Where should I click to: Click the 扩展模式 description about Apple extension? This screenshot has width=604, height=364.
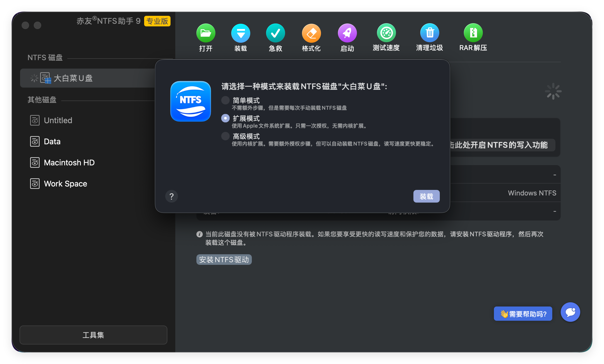click(300, 126)
